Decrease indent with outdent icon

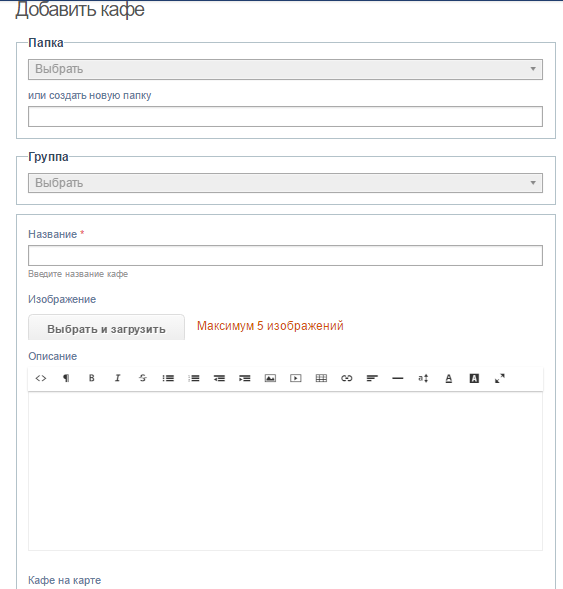coord(219,378)
